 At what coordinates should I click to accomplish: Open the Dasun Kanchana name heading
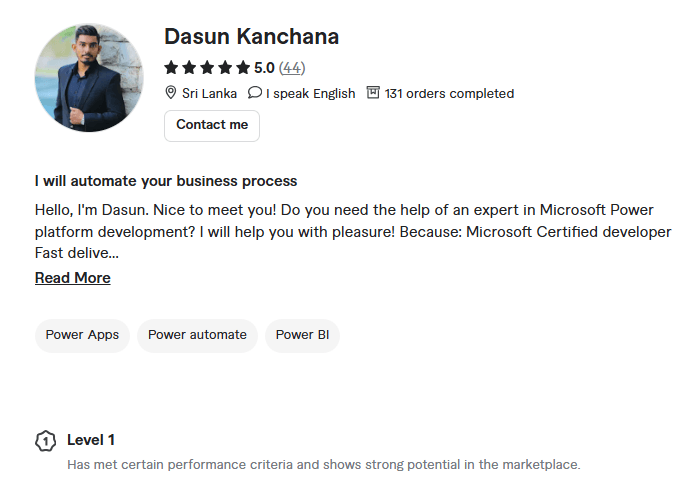pyautogui.click(x=251, y=37)
